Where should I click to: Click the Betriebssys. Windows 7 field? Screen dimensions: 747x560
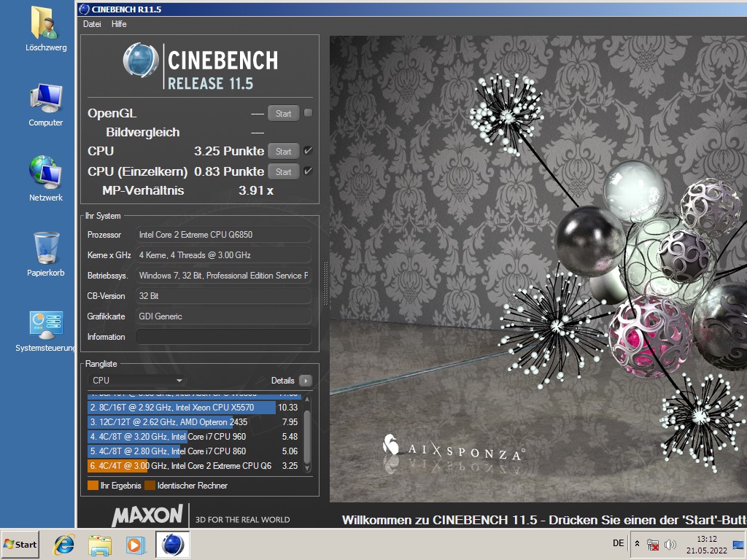(x=223, y=276)
